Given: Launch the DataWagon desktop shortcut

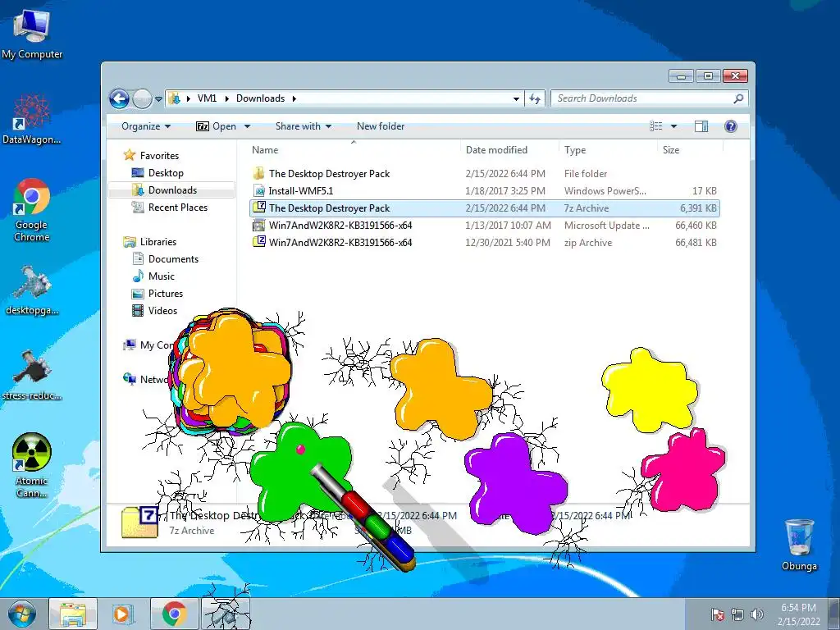Looking at the screenshot, I should (31, 119).
